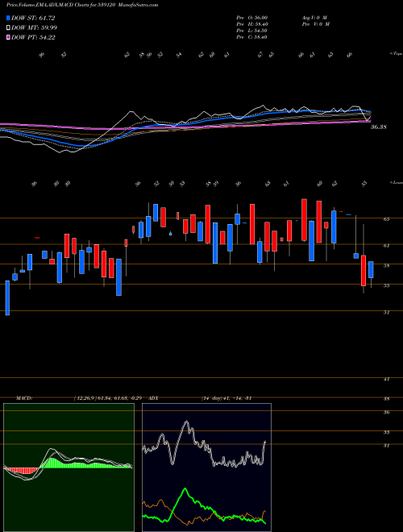Click the ADX (14 day) values text

(226, 398)
